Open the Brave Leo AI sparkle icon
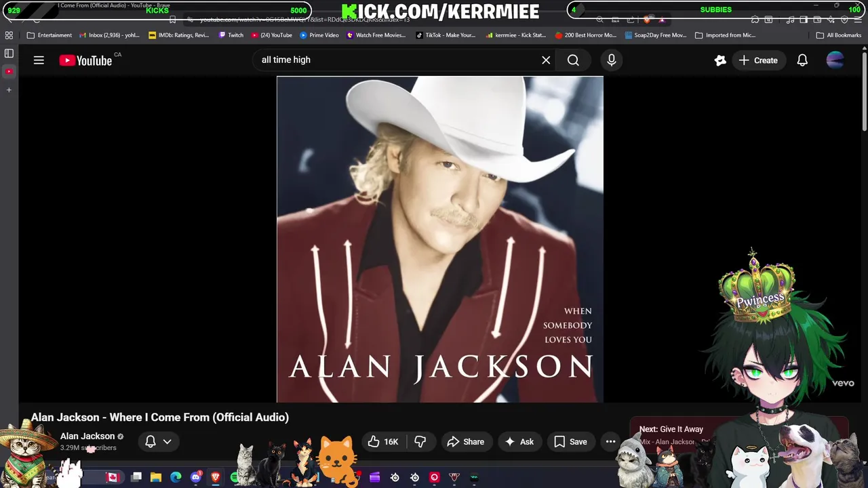Viewport: 868px width, 488px height. tap(831, 20)
